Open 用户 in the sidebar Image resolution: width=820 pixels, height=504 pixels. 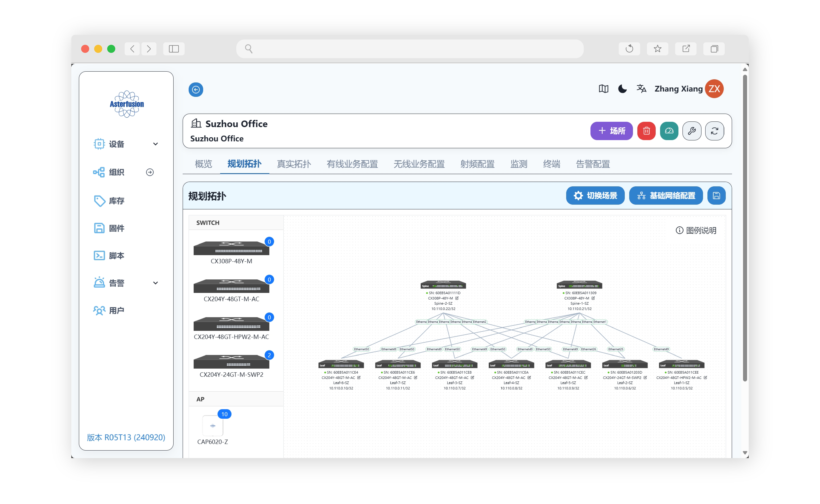(109, 310)
